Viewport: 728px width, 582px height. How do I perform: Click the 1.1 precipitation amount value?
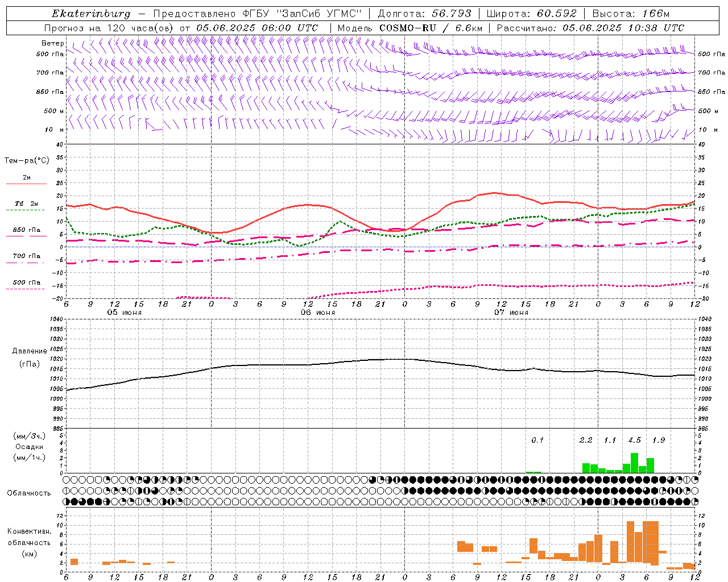coord(610,440)
